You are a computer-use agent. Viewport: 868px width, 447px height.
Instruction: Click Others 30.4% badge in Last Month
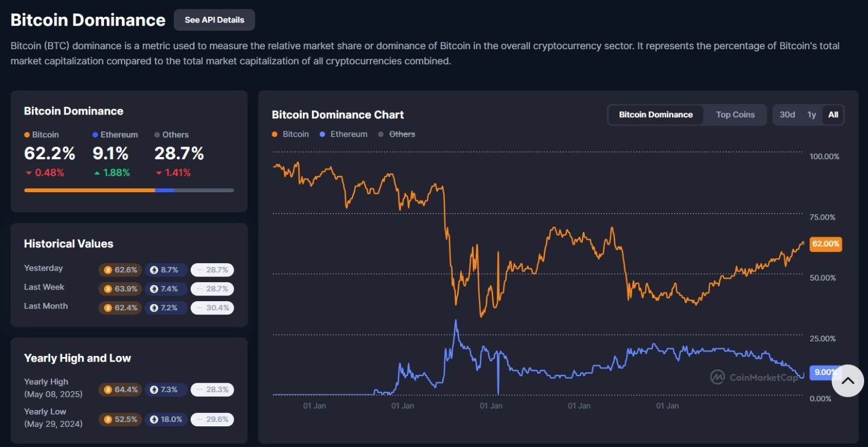coord(212,308)
